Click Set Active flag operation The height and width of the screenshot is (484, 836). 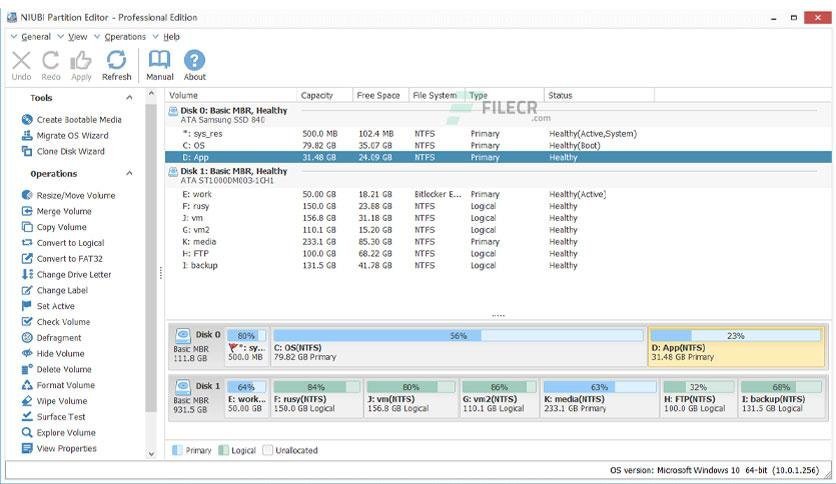click(x=49, y=306)
